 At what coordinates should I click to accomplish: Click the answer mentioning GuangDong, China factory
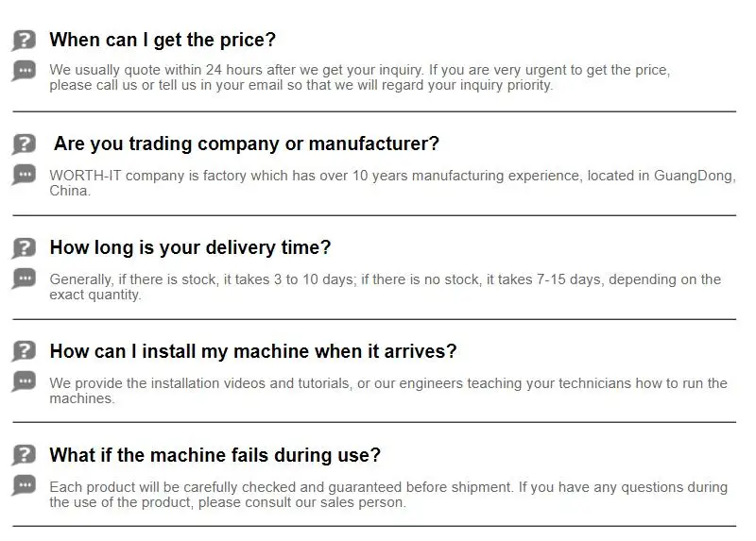391,183
